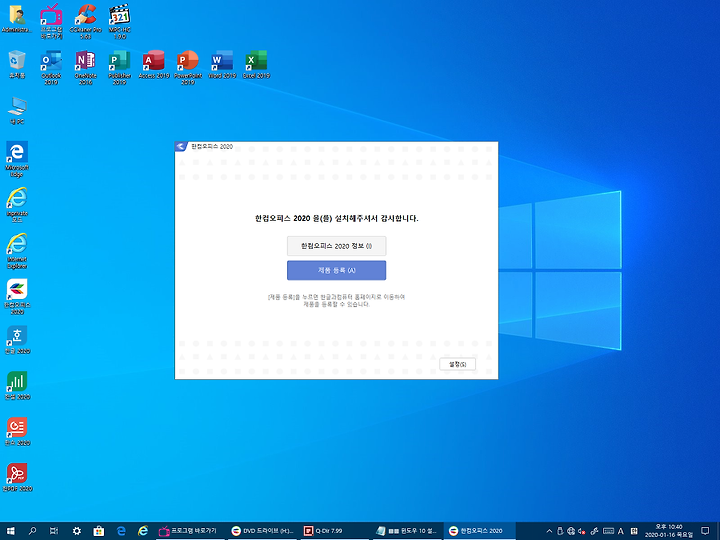This screenshot has height=540, width=720.
Task: Click the 설정(S) button in installer
Action: tap(457, 364)
